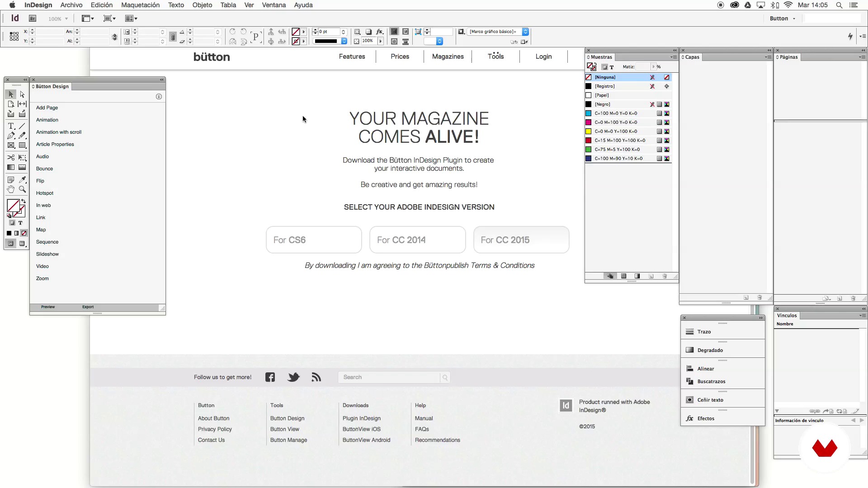Select the Gap tool
This screenshot has width=868, height=488.
[22, 104]
